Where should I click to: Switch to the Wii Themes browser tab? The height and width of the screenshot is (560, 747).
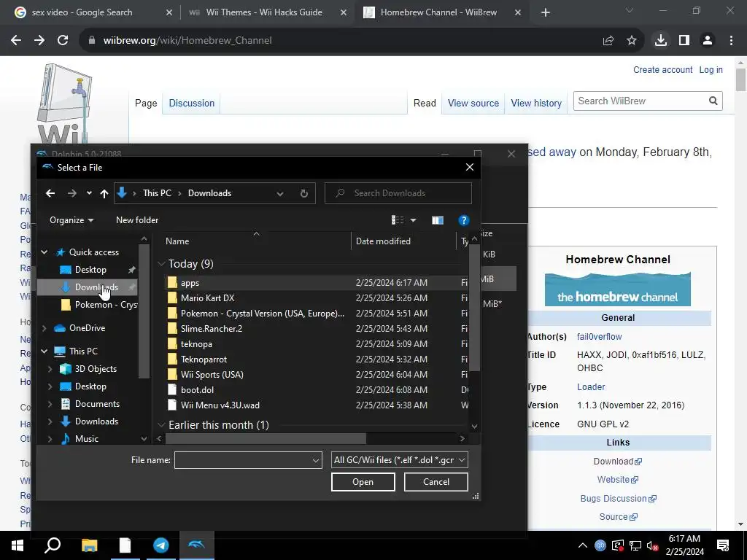coord(264,12)
